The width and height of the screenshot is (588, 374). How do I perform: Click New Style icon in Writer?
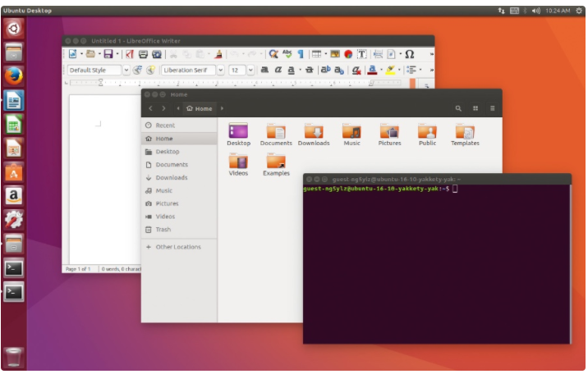(151, 70)
